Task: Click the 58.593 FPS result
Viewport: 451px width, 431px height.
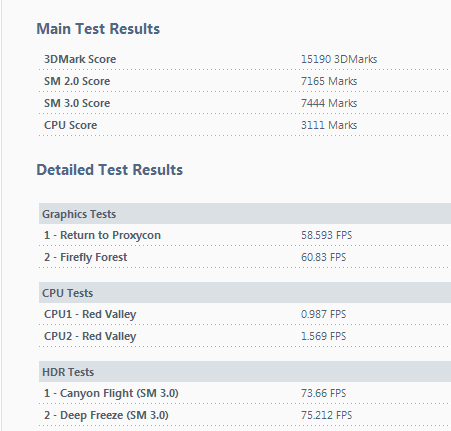Action: coord(326,235)
